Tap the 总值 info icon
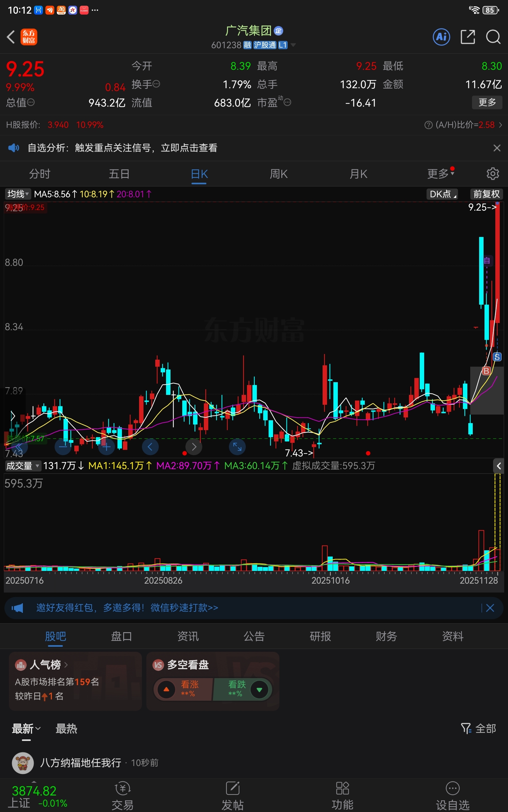The height and width of the screenshot is (812, 508). pos(30,102)
